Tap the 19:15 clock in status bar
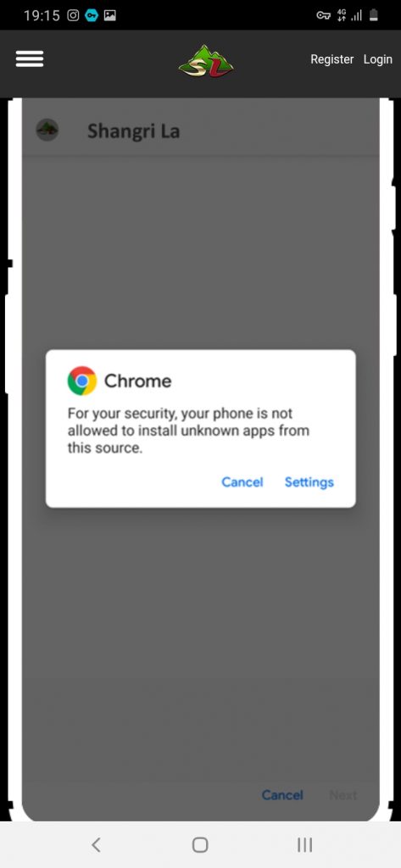This screenshot has width=401, height=868. pos(42,15)
